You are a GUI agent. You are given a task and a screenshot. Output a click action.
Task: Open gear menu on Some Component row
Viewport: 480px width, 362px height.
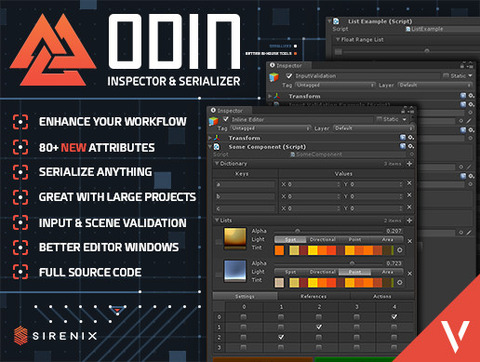click(x=411, y=146)
